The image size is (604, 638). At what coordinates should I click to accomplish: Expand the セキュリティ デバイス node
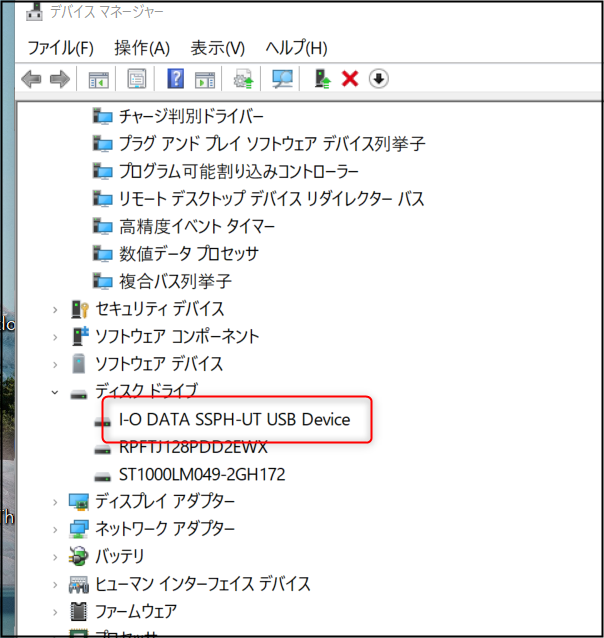[x=55, y=310]
